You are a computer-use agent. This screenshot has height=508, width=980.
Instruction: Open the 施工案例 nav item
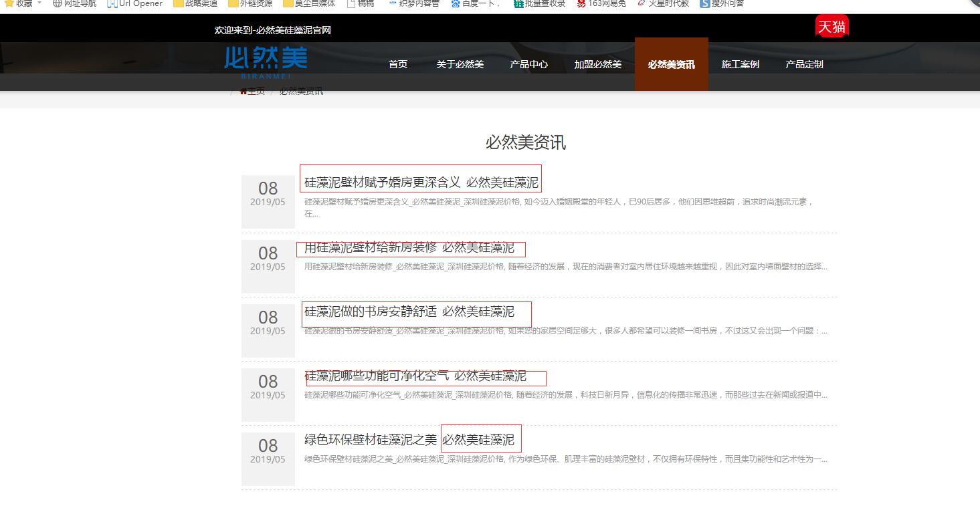pyautogui.click(x=740, y=64)
